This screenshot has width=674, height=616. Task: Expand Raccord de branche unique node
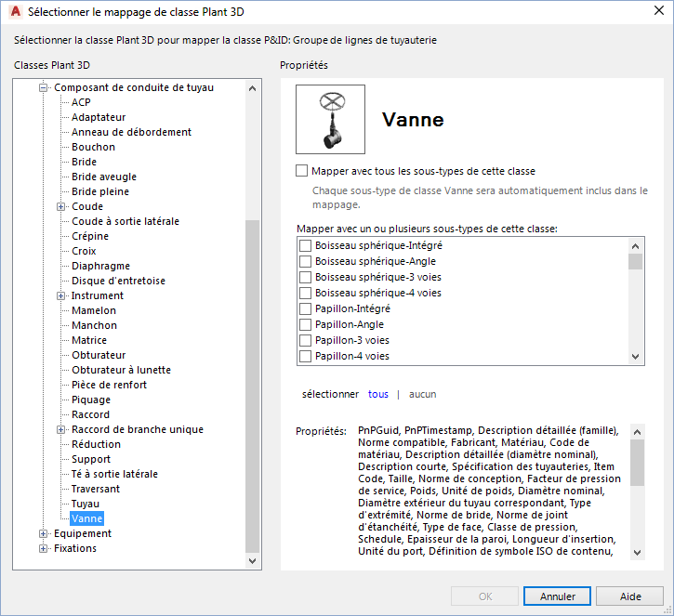pyautogui.click(x=60, y=429)
